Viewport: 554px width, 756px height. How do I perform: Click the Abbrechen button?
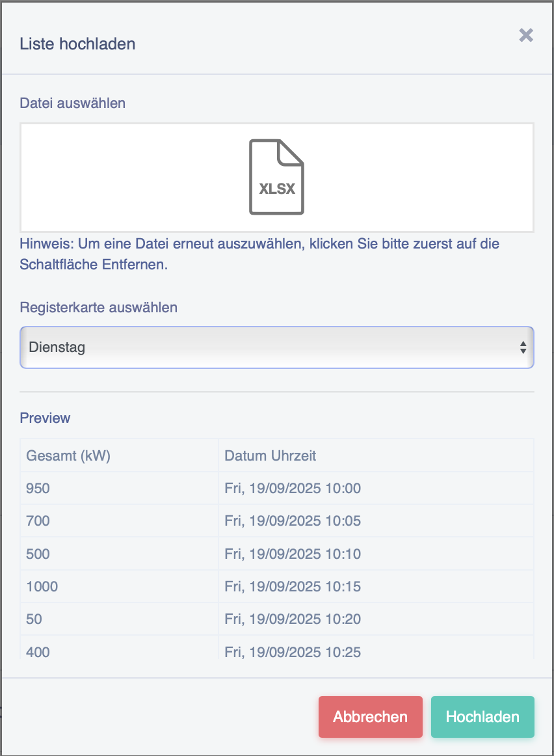(x=371, y=716)
